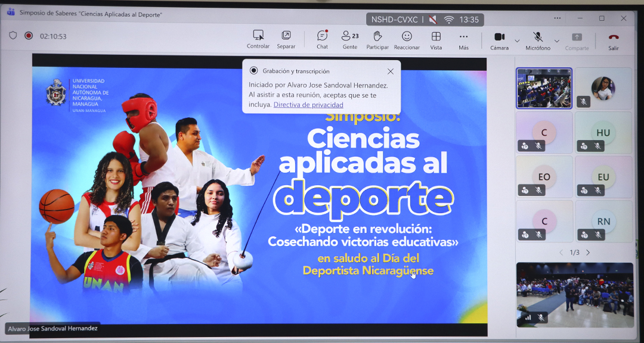Toggle the Cámara on or off

499,39
